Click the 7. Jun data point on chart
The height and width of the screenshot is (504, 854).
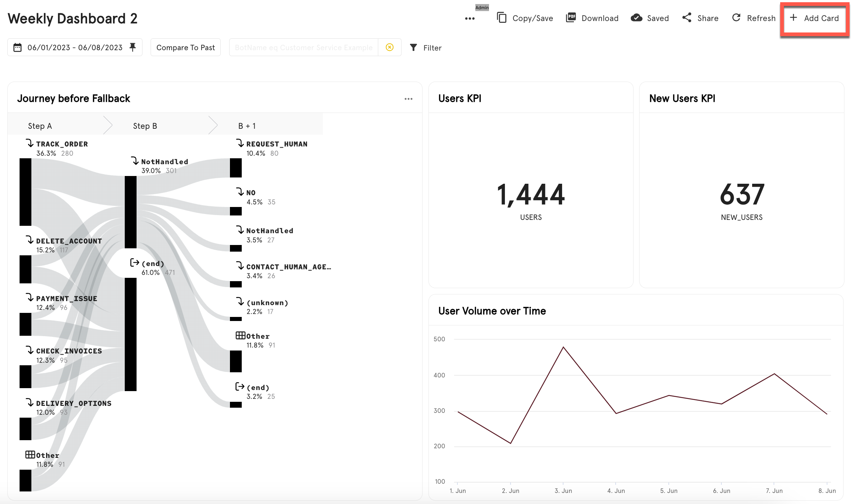[774, 374]
